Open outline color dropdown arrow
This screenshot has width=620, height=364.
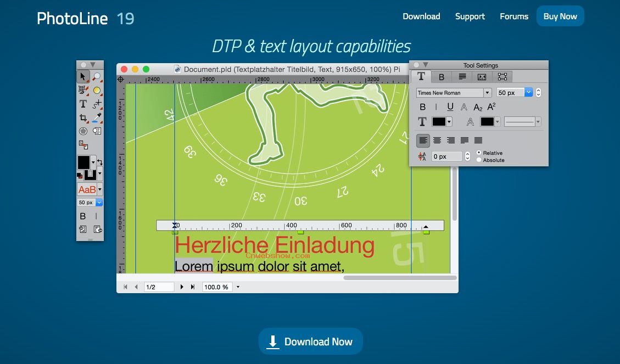(498, 122)
